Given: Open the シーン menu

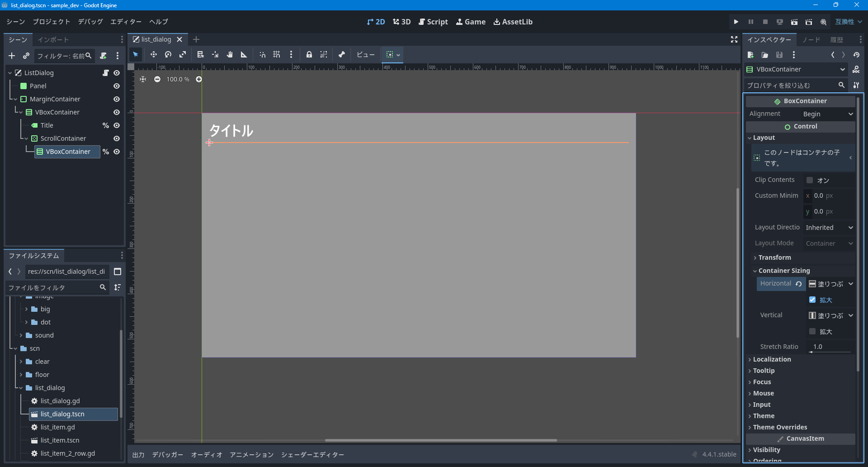Looking at the screenshot, I should (x=16, y=22).
